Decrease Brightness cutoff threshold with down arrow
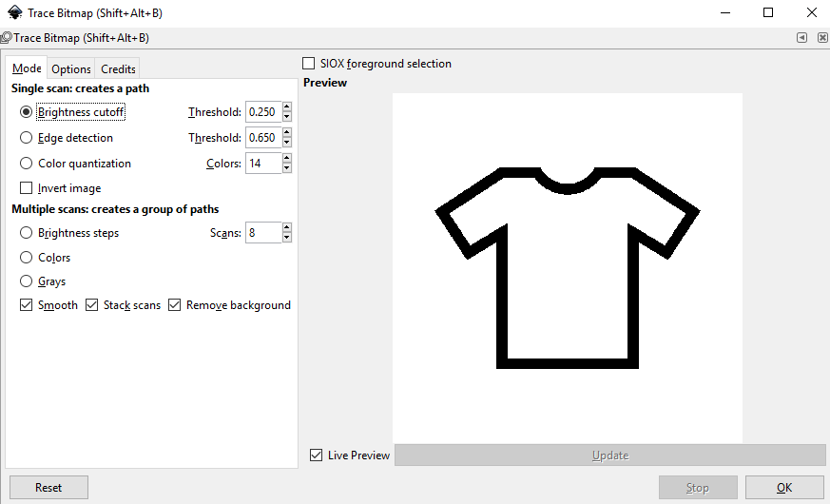The width and height of the screenshot is (830, 504). point(287,117)
